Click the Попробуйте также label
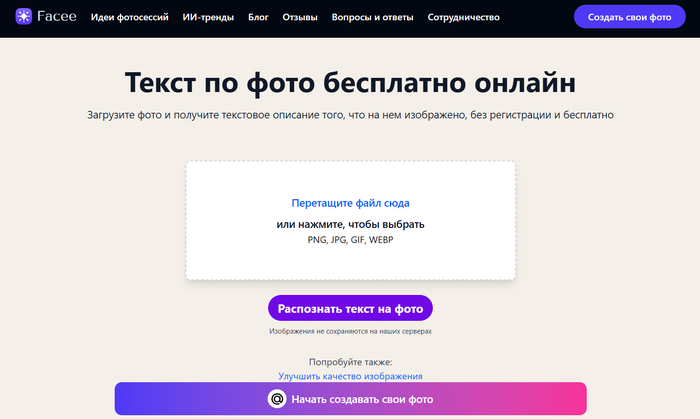Screen dimensions: 700x419 350,361
